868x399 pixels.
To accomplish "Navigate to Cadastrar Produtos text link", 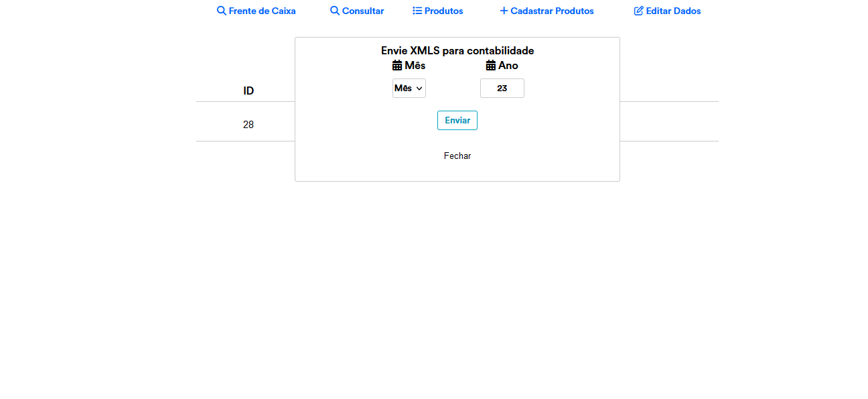I will coord(552,11).
